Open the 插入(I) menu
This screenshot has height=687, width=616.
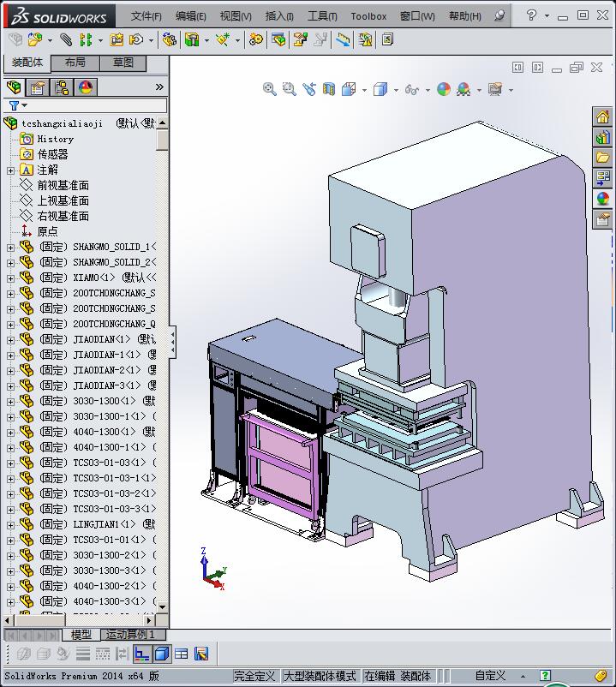point(279,16)
